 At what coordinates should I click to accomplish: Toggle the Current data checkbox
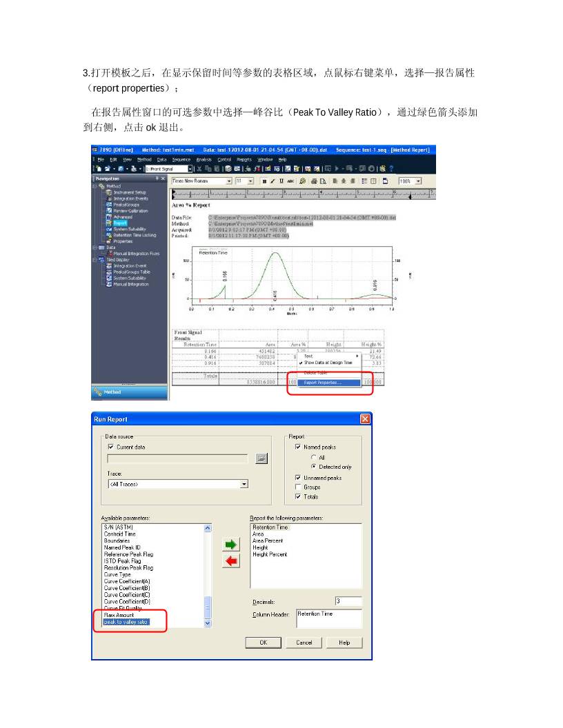pyautogui.click(x=110, y=447)
